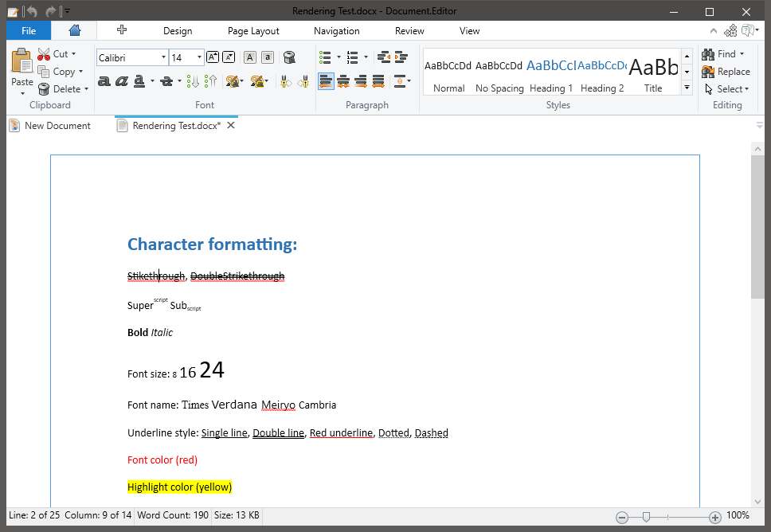Click the copy format pen icon
The height and width of the screenshot is (532, 771).
(285, 81)
